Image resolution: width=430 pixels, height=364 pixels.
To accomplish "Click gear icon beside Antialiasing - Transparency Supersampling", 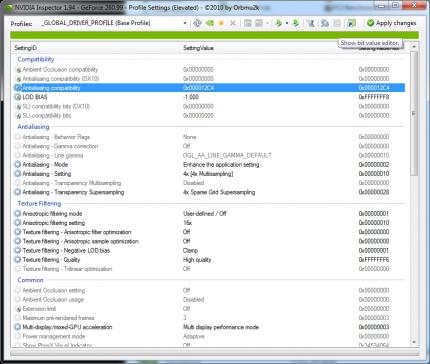I will click(18, 192).
